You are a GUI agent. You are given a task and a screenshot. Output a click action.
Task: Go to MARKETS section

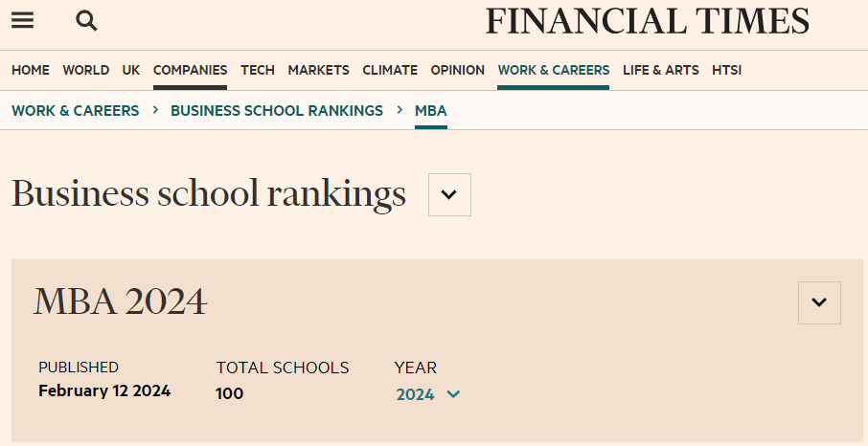point(318,70)
